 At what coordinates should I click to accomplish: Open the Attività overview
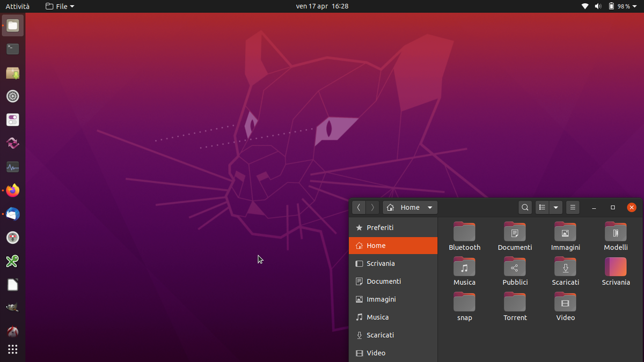[18, 6]
